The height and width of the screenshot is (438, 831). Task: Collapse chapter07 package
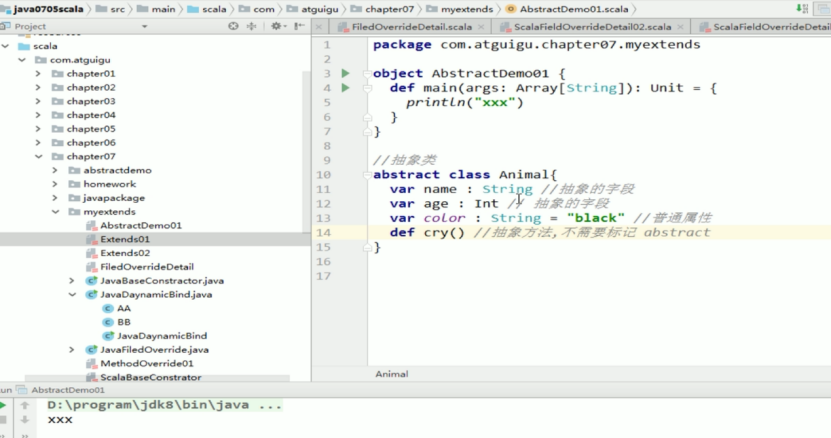pyautogui.click(x=39, y=156)
